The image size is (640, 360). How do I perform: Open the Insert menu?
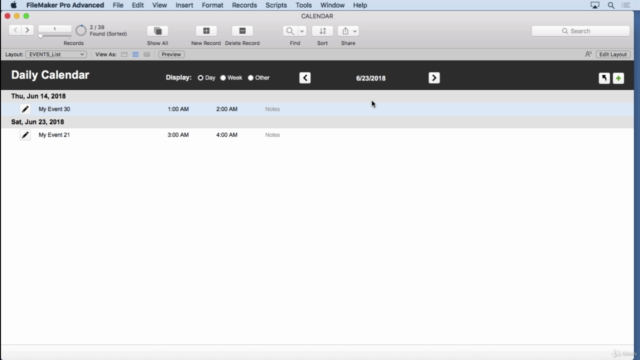184,5
